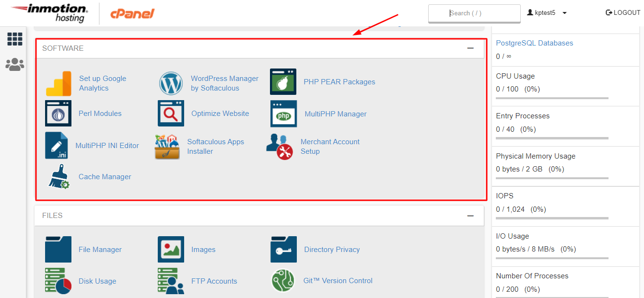Viewport: 644px width, 298px height.
Task: Open the File Manager folder icon
Action: point(59,249)
